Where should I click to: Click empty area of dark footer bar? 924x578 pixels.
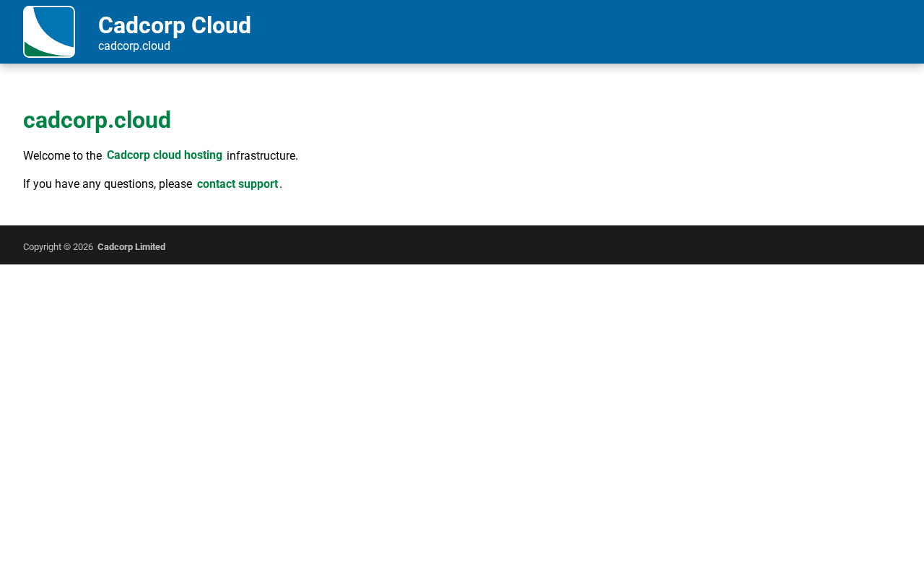(541, 245)
